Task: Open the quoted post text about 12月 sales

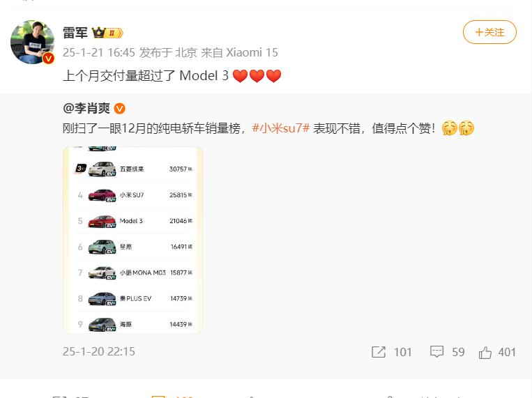Action: 268,128
